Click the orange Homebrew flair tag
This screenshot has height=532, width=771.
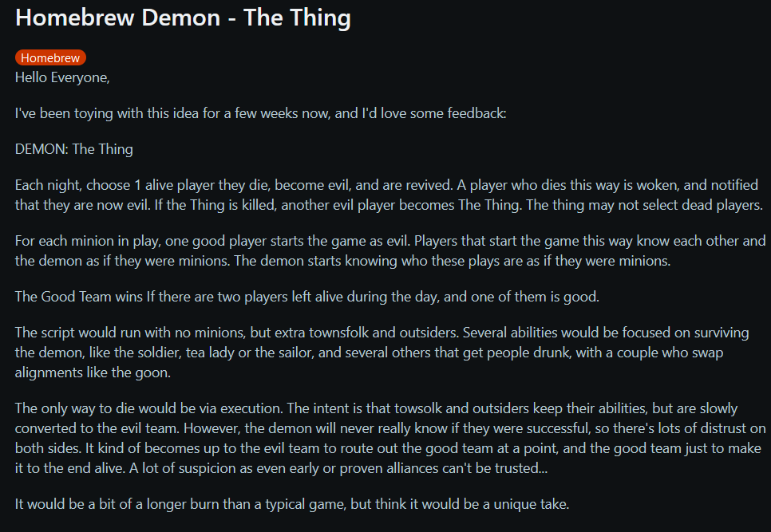pos(50,58)
